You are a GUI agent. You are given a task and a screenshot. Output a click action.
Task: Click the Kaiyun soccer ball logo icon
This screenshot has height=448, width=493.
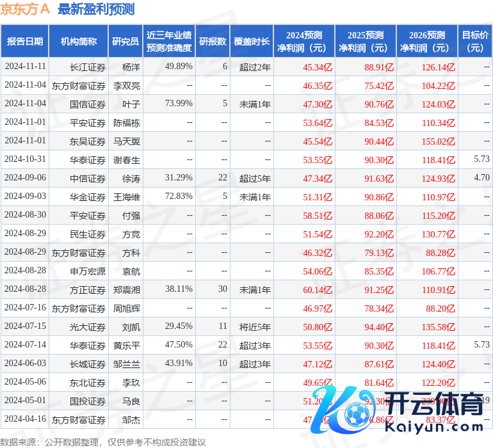click(x=350, y=410)
